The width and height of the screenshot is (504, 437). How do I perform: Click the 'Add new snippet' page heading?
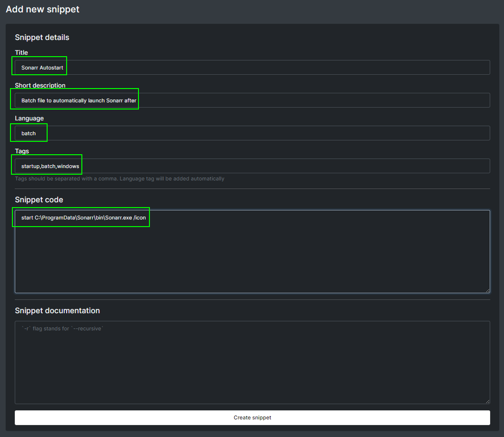[x=42, y=10]
